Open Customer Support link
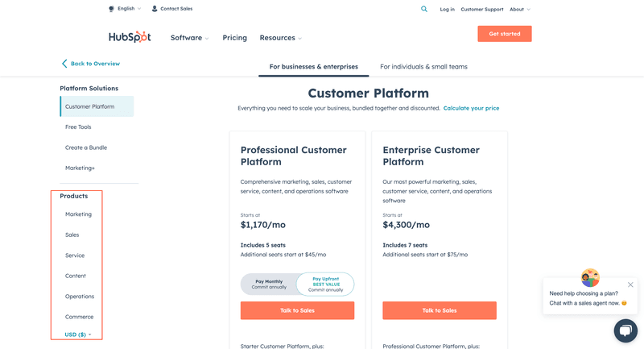644x349 pixels. coord(481,9)
